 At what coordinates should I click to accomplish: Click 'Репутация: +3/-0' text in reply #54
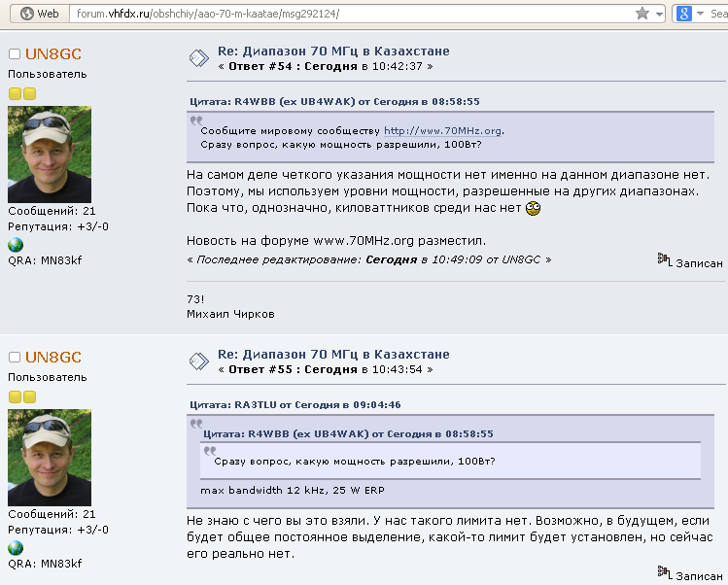pos(58,226)
